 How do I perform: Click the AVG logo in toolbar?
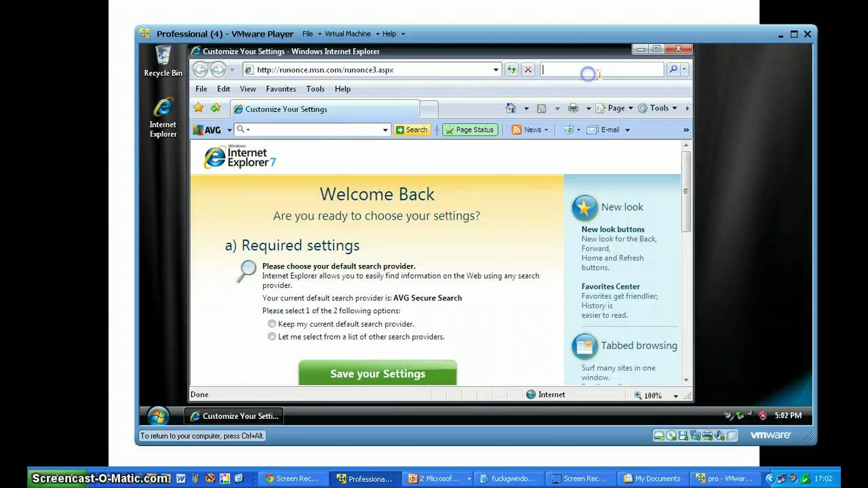click(x=208, y=130)
